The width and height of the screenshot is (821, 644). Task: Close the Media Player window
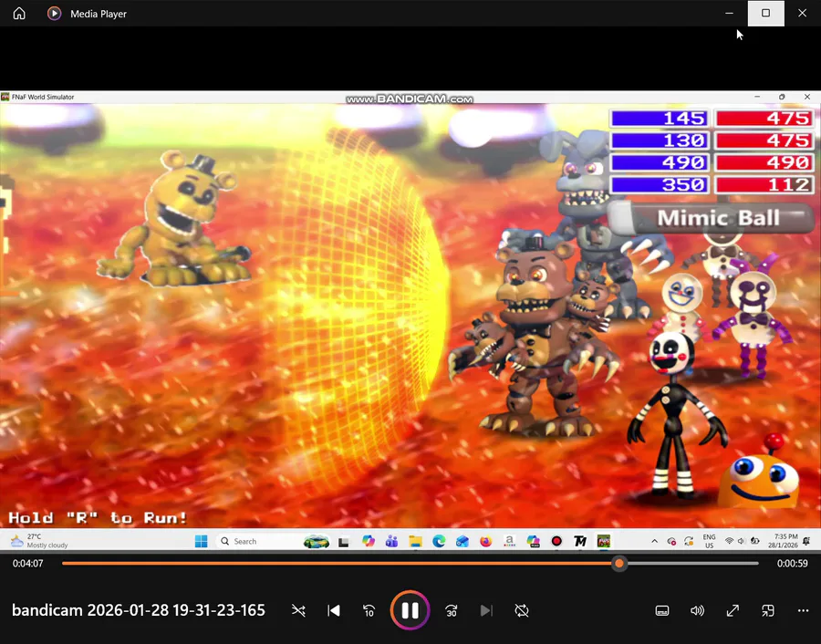802,13
